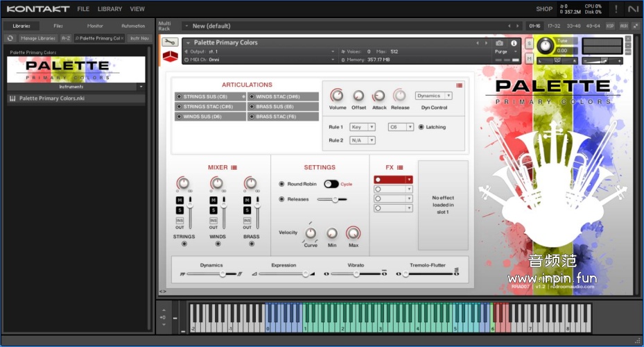
Task: Click the Instr Nav button
Action: click(x=139, y=38)
